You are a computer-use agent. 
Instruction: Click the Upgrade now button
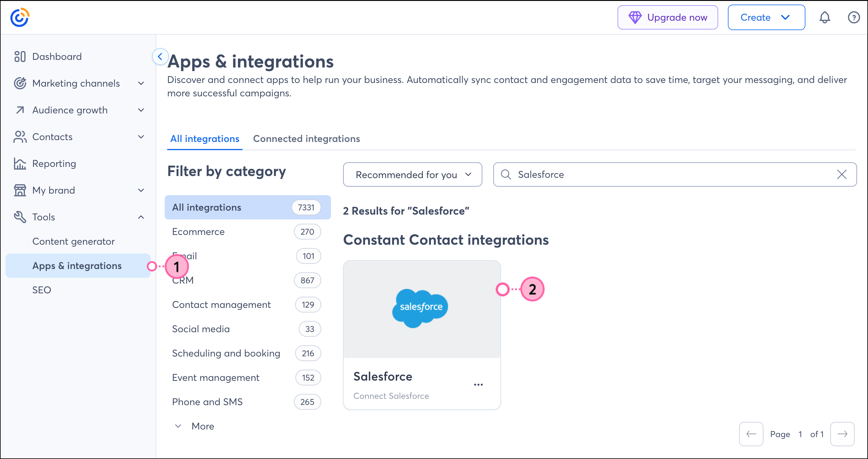(x=667, y=18)
